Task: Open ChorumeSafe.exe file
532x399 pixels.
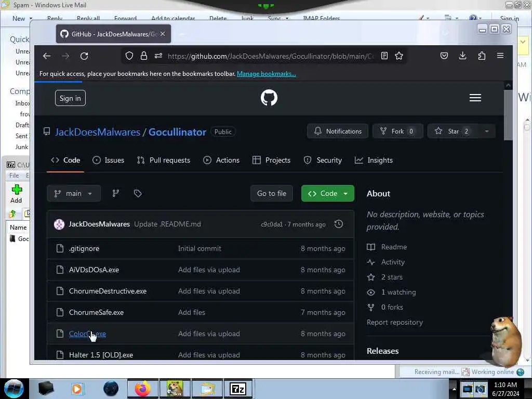Action: coord(96,312)
